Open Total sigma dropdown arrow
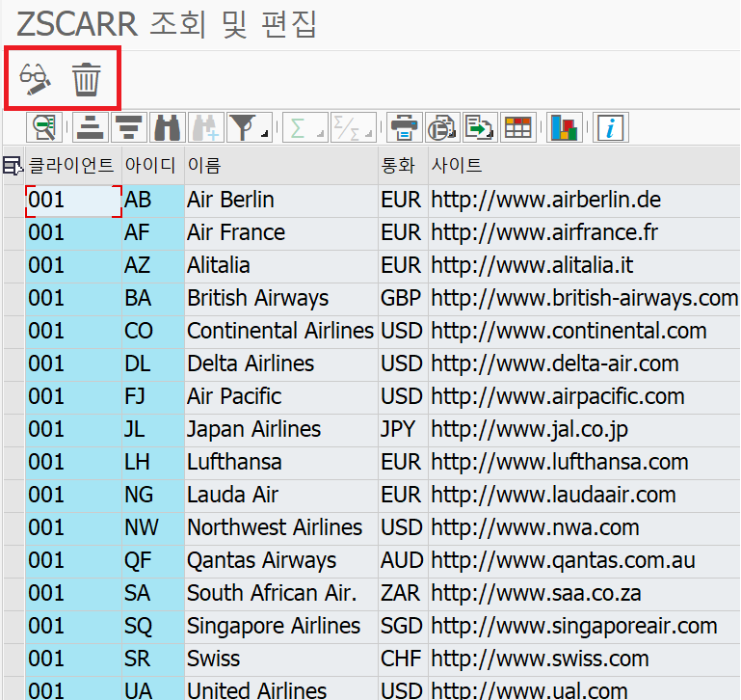 (321, 134)
